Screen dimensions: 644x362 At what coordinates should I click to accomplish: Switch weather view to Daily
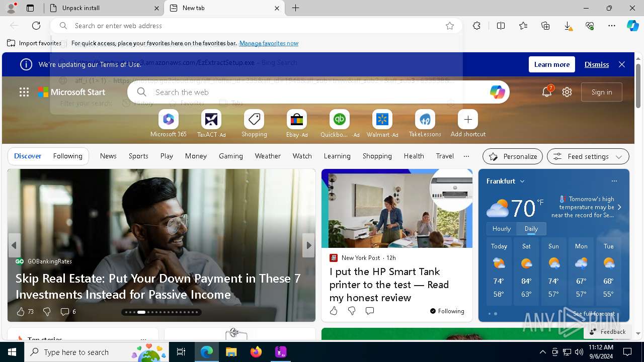[x=531, y=229]
